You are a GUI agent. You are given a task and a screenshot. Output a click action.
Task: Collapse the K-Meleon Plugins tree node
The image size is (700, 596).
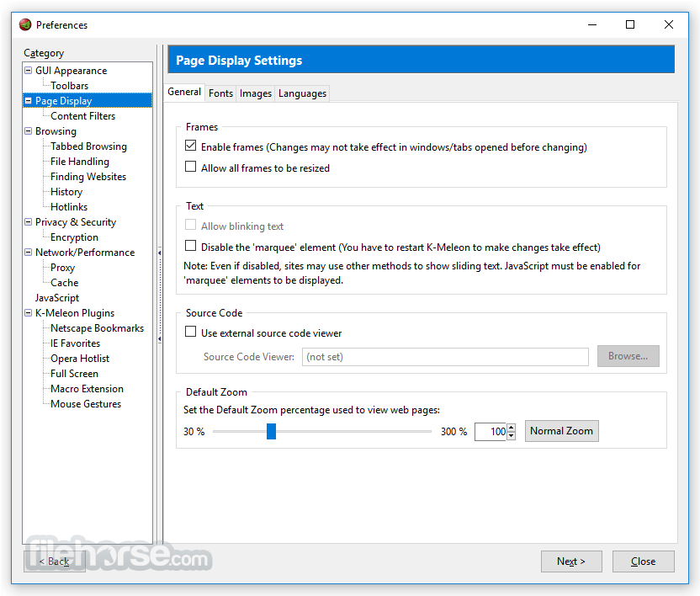coord(28,313)
